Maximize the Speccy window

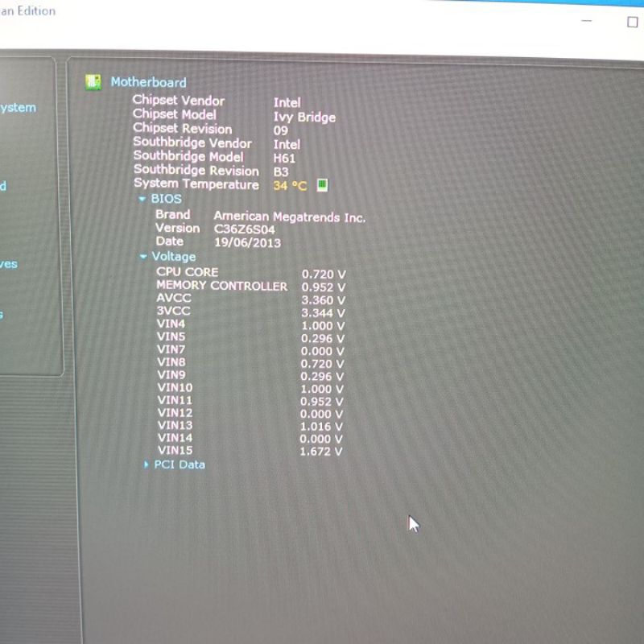click(x=632, y=22)
